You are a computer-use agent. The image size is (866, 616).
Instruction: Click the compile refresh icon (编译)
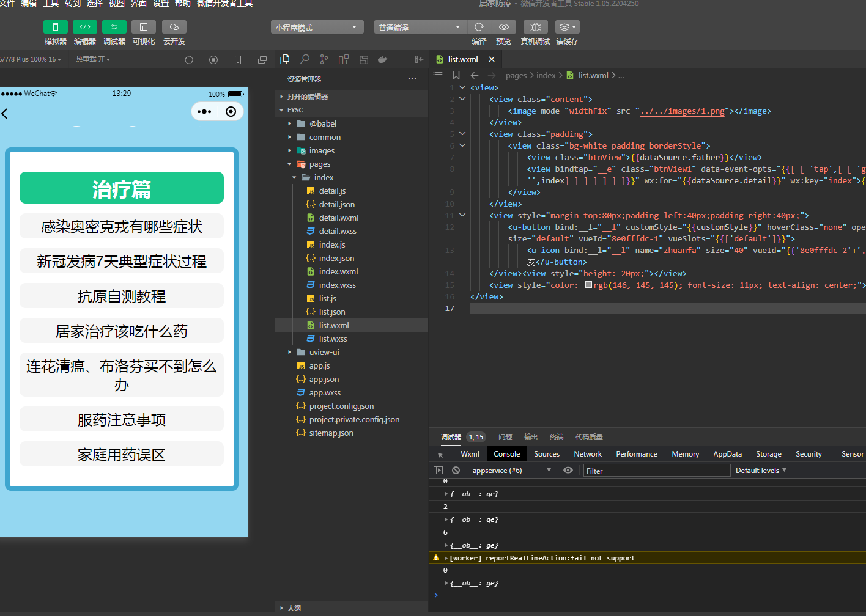[479, 27]
